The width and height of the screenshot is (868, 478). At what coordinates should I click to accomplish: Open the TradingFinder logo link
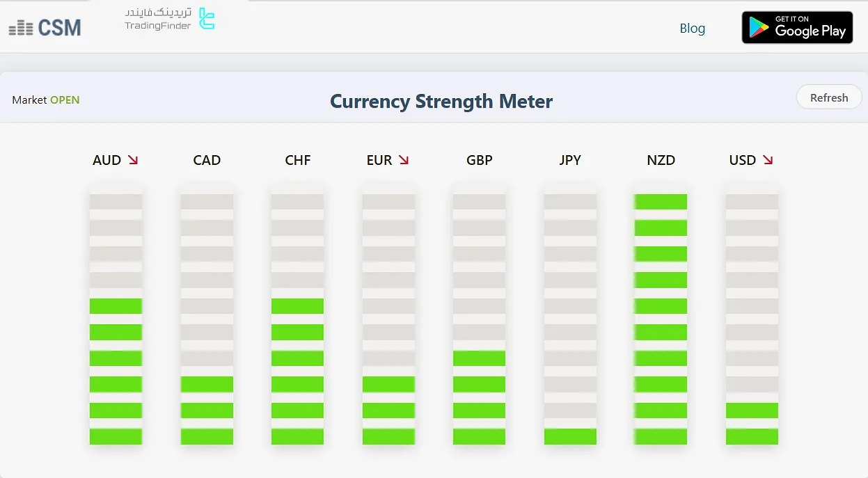pos(170,19)
